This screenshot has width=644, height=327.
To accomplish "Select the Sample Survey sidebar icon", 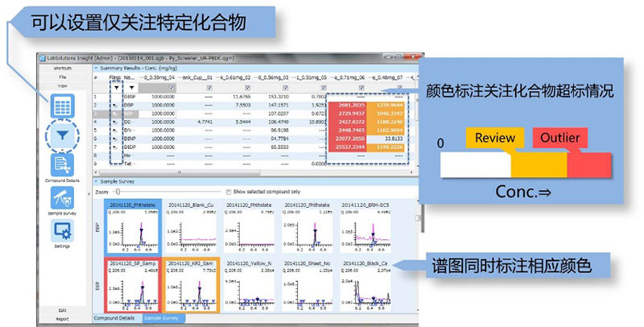I will 62,198.
